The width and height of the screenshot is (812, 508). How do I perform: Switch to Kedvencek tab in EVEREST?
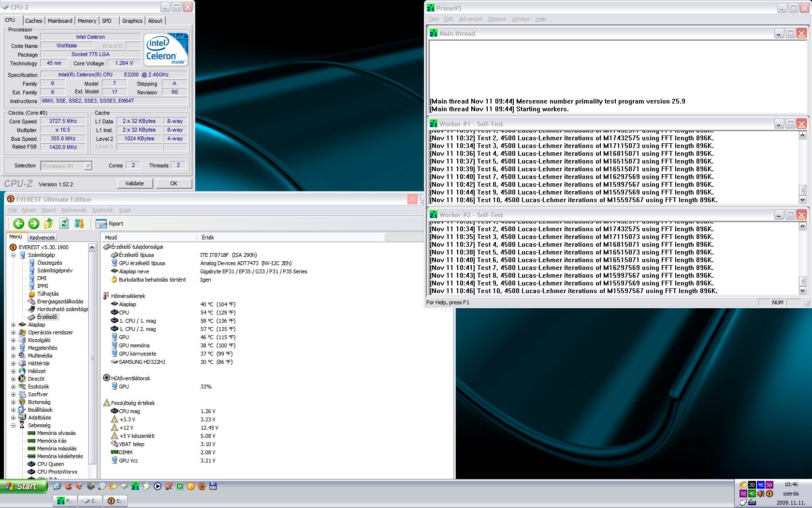click(42, 238)
